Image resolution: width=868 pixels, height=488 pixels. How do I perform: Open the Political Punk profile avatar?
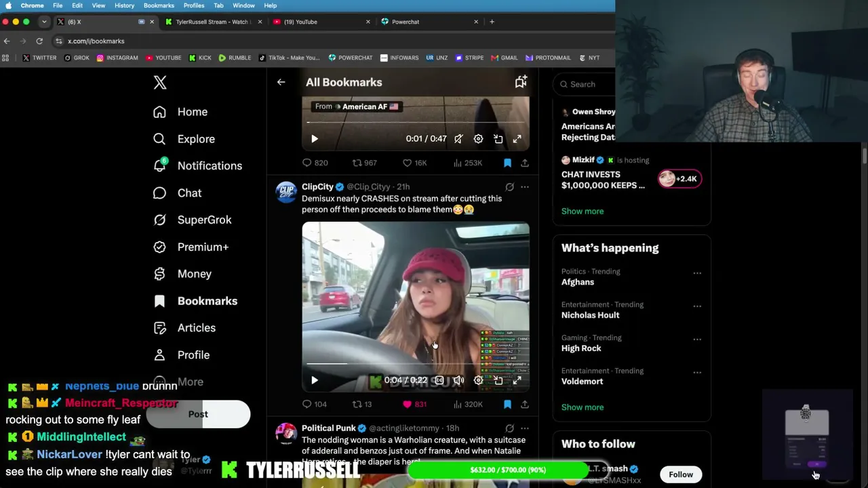(286, 434)
